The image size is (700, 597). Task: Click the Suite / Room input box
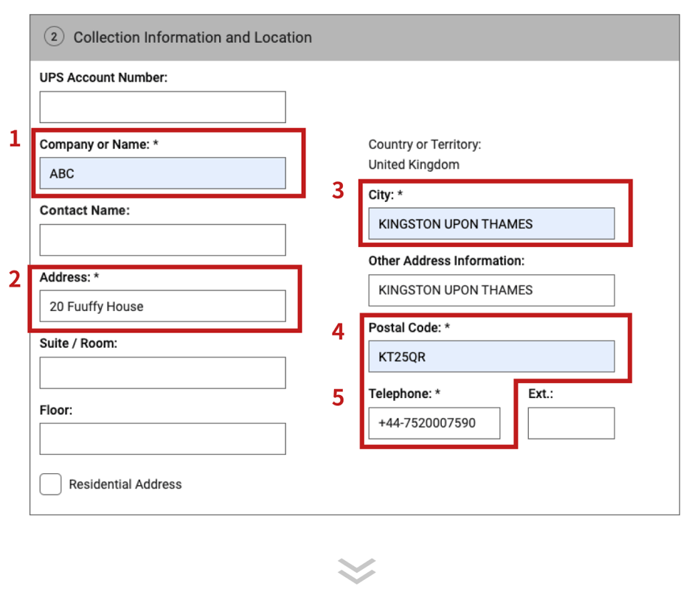(x=162, y=373)
